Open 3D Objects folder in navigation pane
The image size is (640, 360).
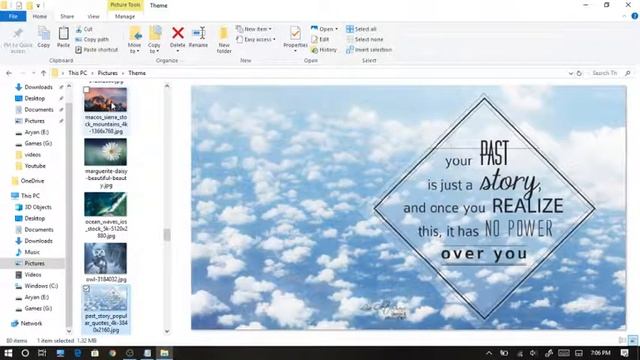(38, 207)
